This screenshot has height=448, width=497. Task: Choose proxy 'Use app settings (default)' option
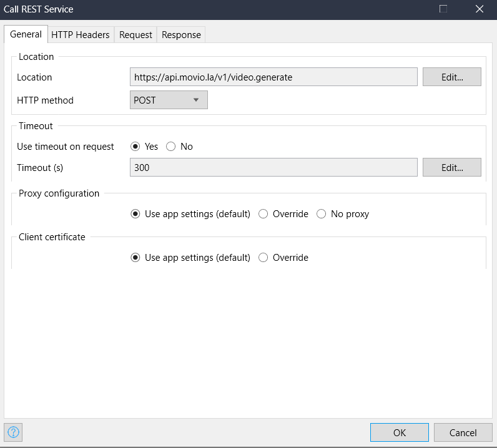(x=135, y=214)
